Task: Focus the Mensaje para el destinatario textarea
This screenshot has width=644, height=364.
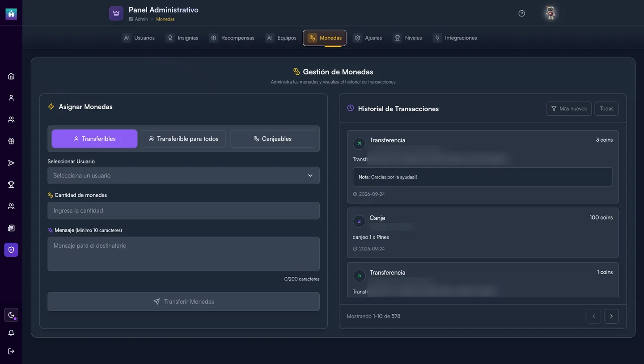Action: click(183, 254)
